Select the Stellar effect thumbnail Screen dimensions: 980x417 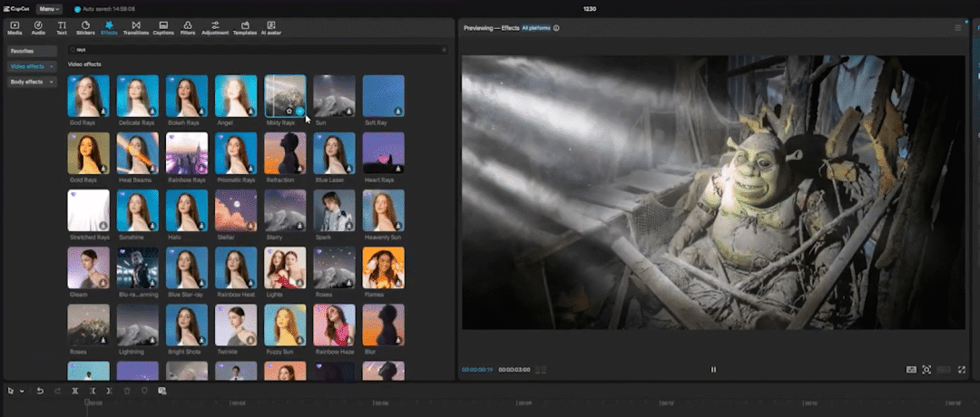[236, 210]
